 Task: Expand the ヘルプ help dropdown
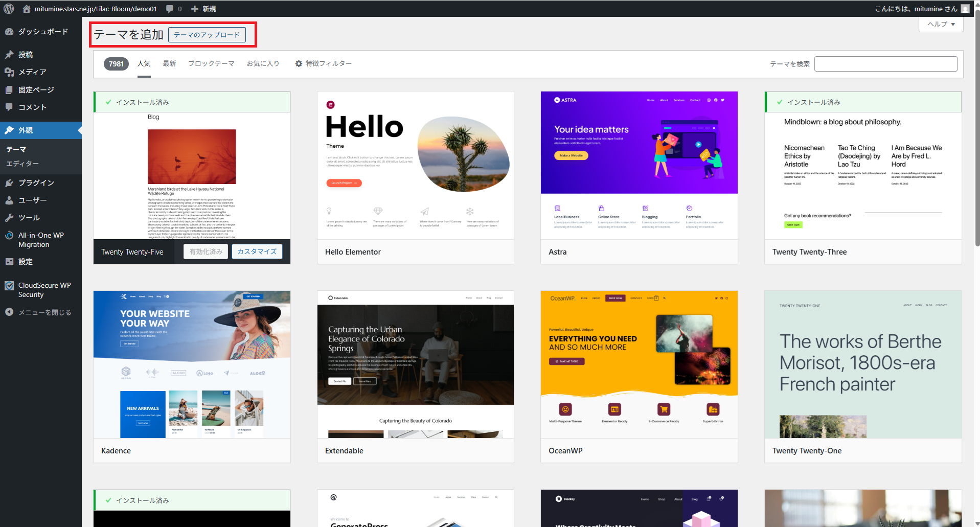tap(941, 24)
